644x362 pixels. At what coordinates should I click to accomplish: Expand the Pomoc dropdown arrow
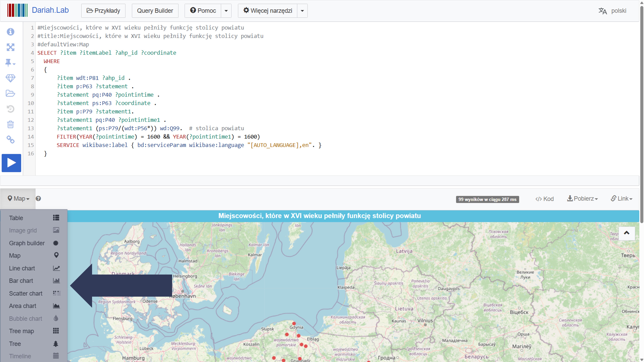226,11
